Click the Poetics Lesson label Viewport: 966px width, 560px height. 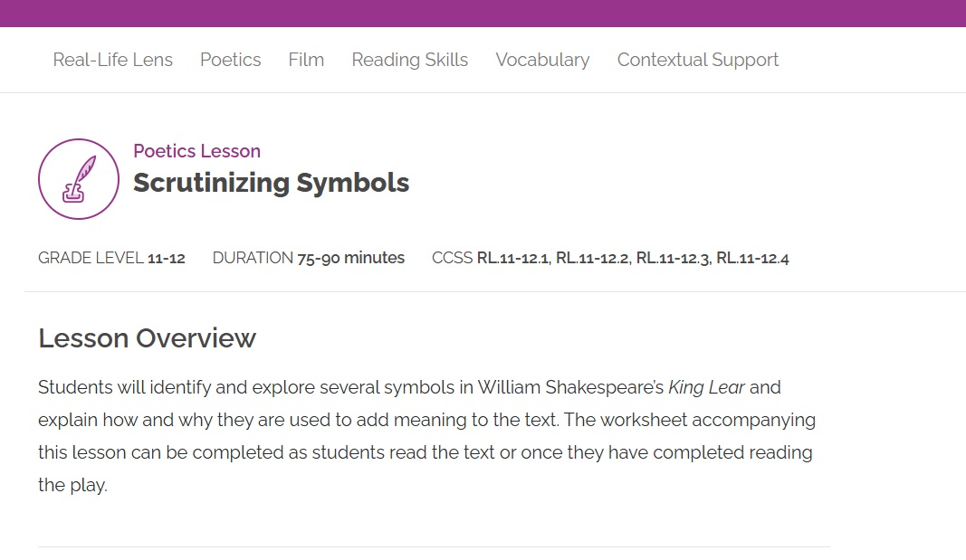(x=196, y=151)
